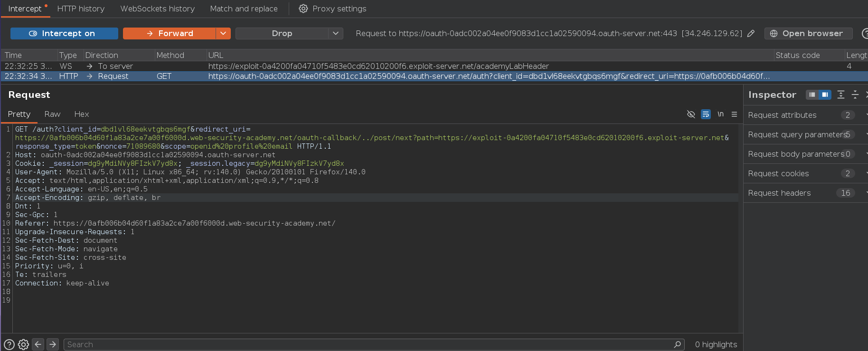Sort by the Method column header
Viewport: 868px width, 351px height.
(180, 55)
